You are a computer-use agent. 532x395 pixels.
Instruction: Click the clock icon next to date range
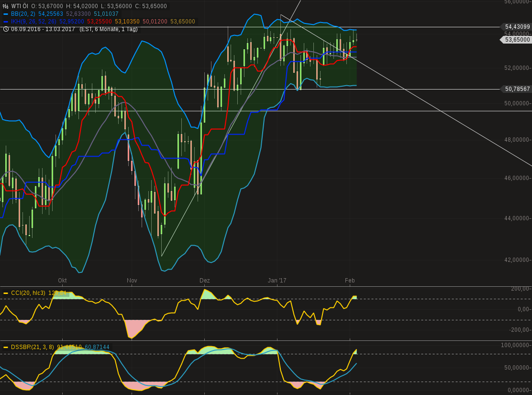coord(6,29)
